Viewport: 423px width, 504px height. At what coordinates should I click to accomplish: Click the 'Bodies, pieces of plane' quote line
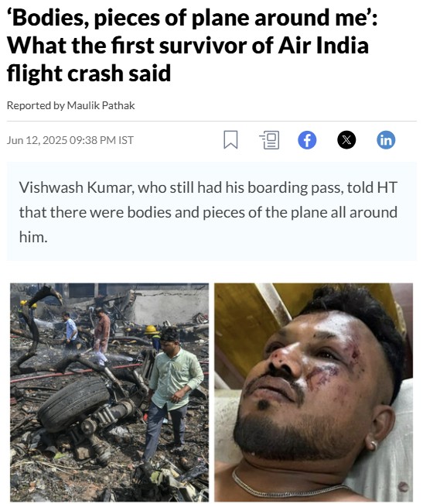click(193, 17)
